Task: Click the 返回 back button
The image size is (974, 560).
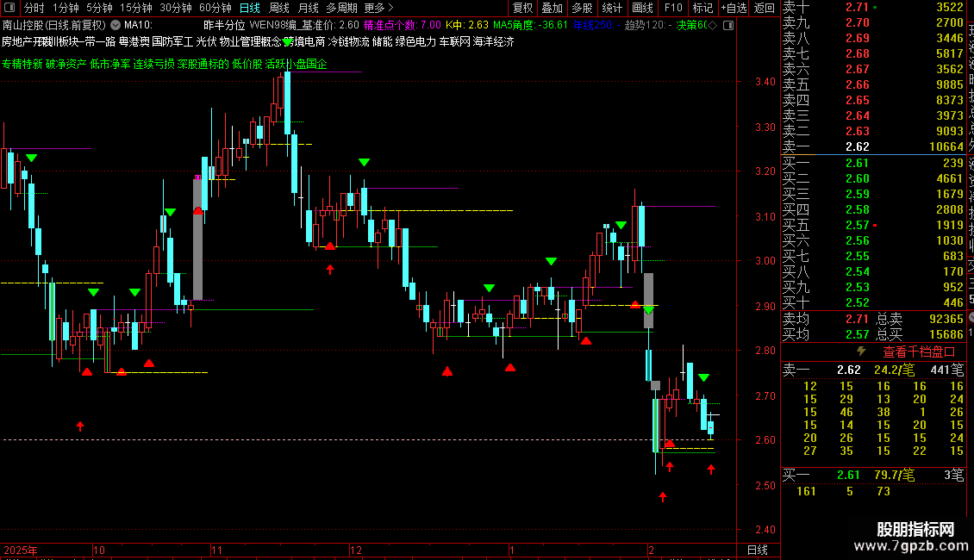Action: pyautogui.click(x=764, y=8)
